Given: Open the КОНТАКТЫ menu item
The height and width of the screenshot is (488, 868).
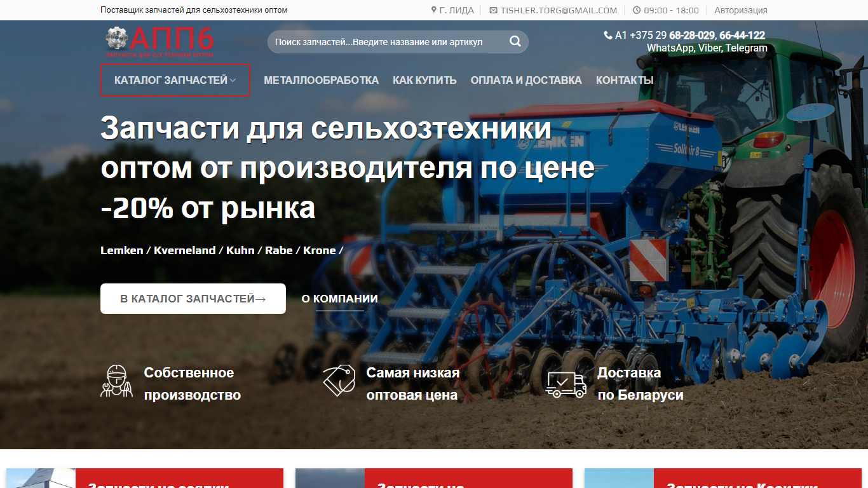Looking at the screenshot, I should [625, 80].
